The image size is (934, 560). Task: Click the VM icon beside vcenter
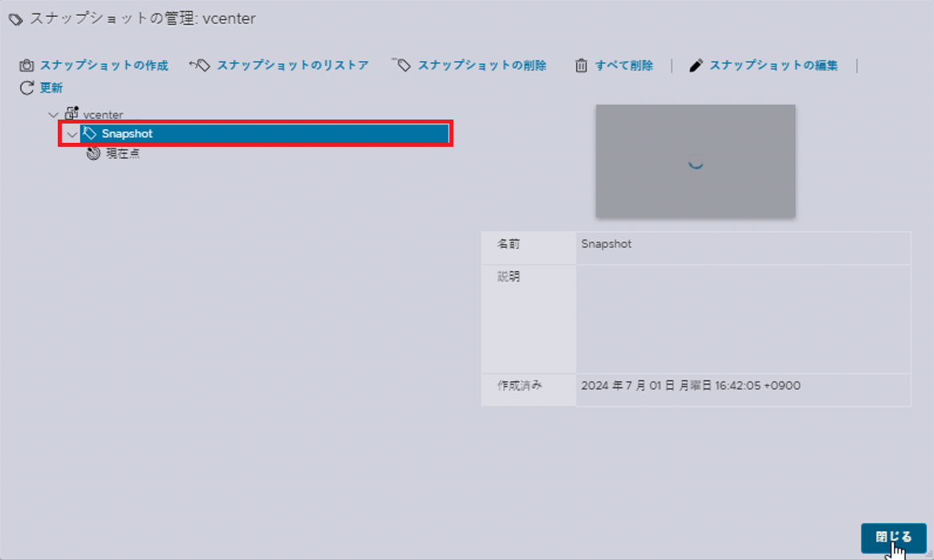click(x=71, y=113)
